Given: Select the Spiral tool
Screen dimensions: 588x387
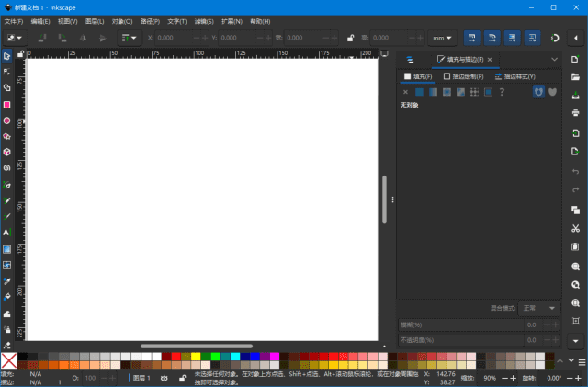Looking at the screenshot, I should [6, 168].
